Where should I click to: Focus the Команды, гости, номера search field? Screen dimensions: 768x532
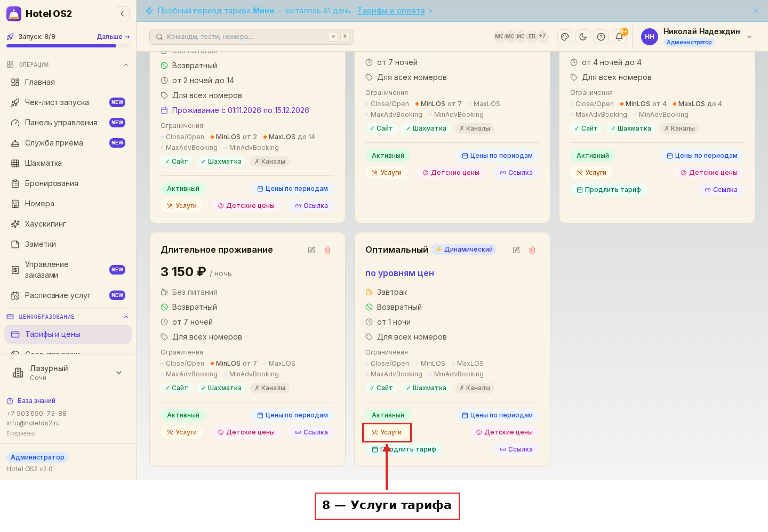pos(252,37)
